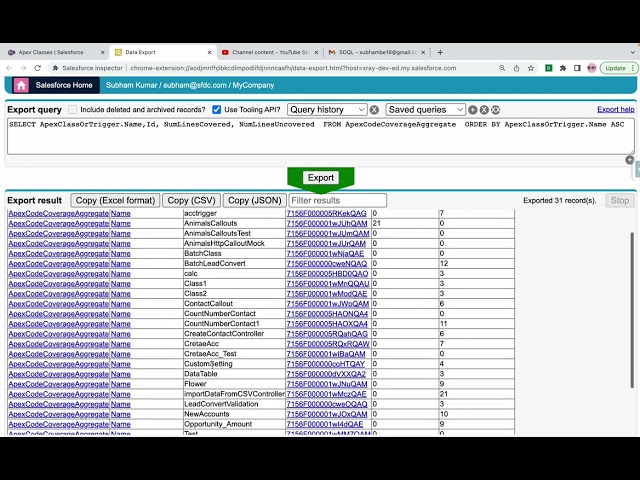The height and width of the screenshot is (480, 640).
Task: Open the BatchLeadConvert record Id link
Action: coord(327,264)
